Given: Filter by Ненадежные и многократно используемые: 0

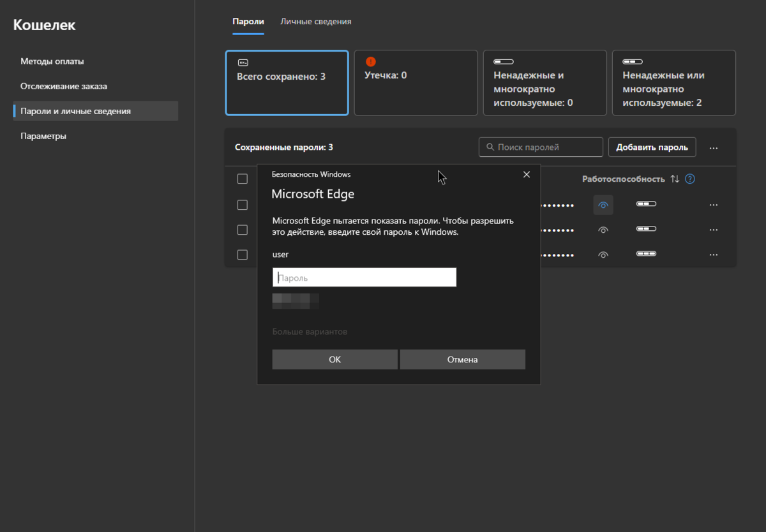Looking at the screenshot, I should (545, 83).
